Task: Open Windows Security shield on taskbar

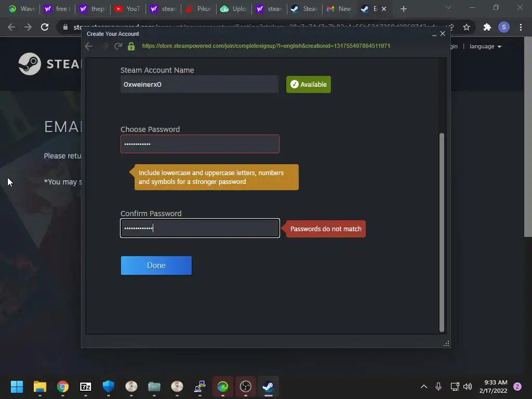Action: click(109, 387)
